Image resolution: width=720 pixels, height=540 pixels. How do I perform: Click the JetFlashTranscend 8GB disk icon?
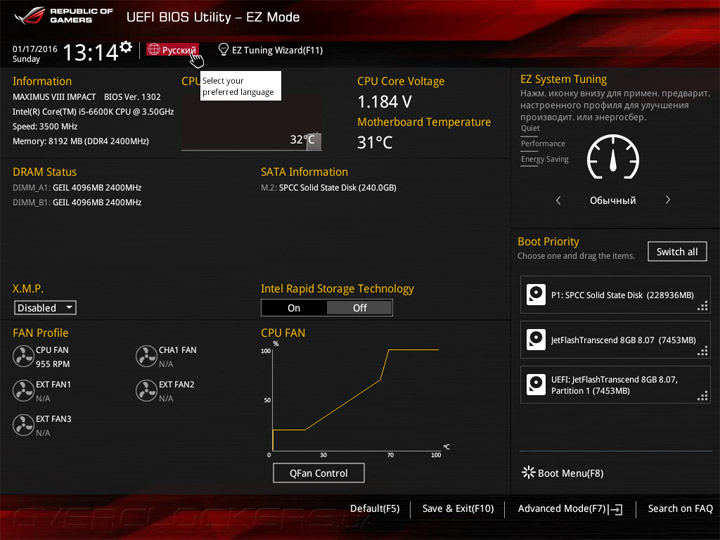536,340
